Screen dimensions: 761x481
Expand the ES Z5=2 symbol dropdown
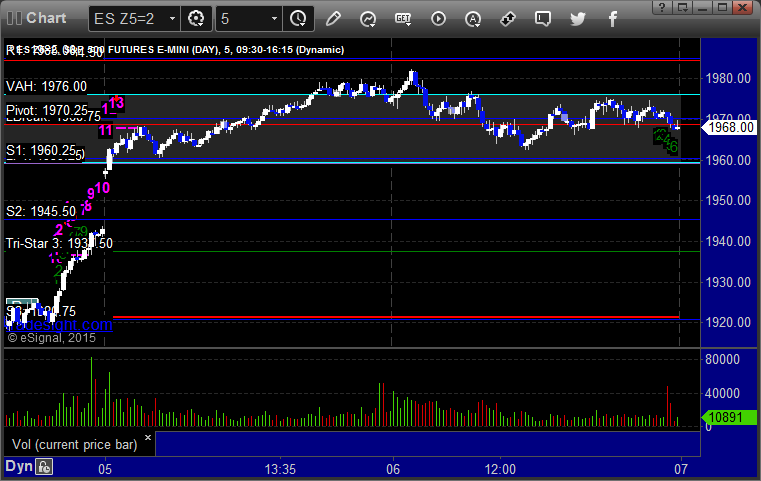point(172,18)
